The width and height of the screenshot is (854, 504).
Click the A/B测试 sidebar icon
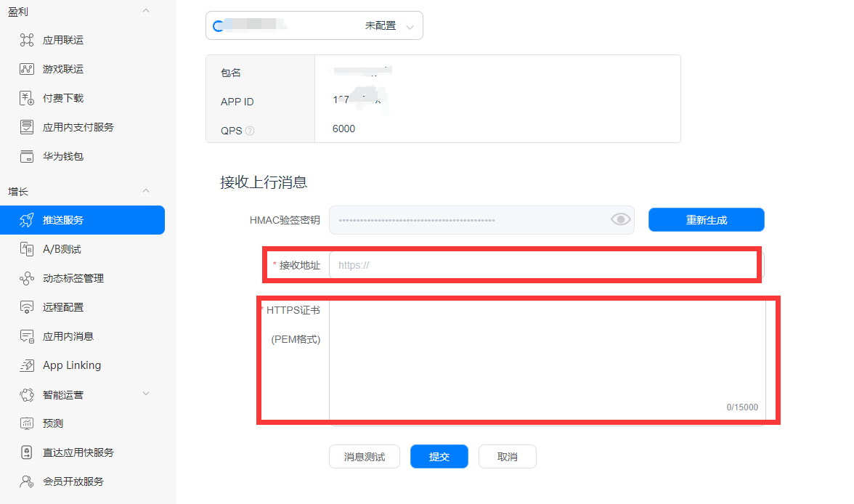[27, 249]
